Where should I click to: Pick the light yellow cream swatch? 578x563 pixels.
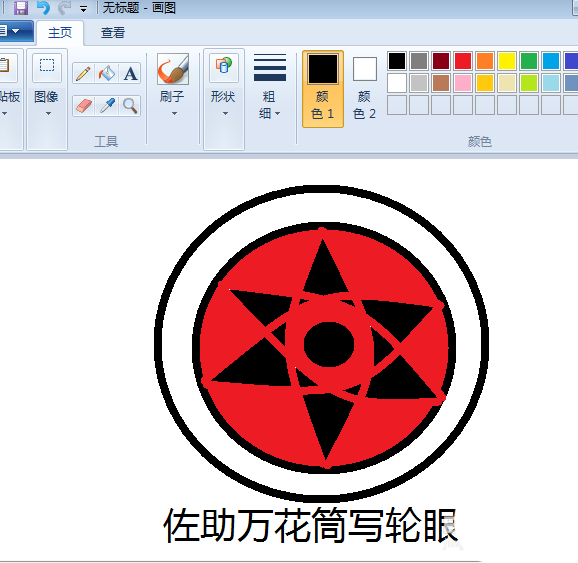(x=507, y=83)
